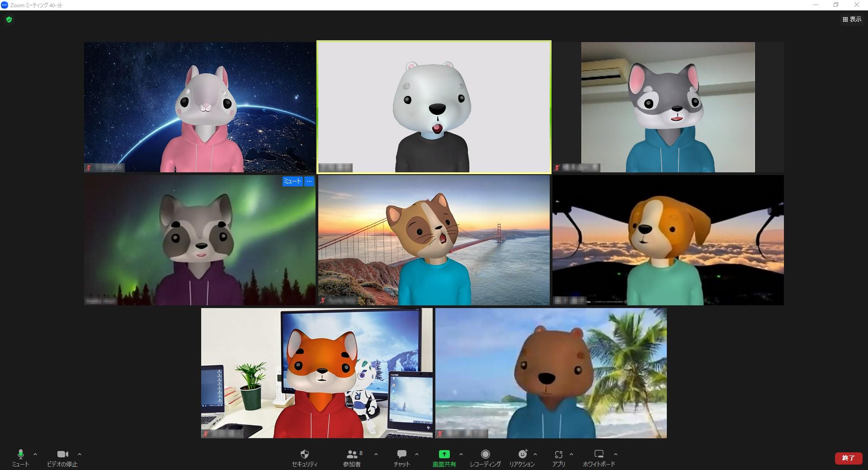
Task: Open the Whiteboard icon
Action: 599,454
